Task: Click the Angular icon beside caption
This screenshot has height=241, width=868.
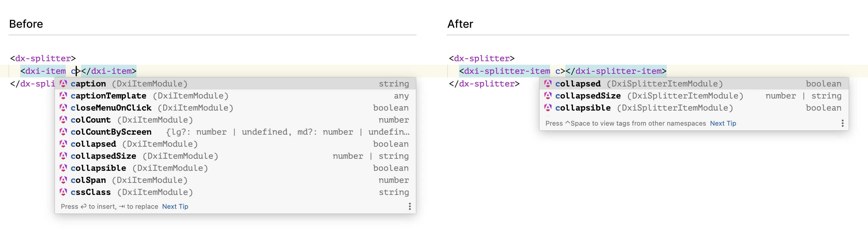Action: (63, 83)
